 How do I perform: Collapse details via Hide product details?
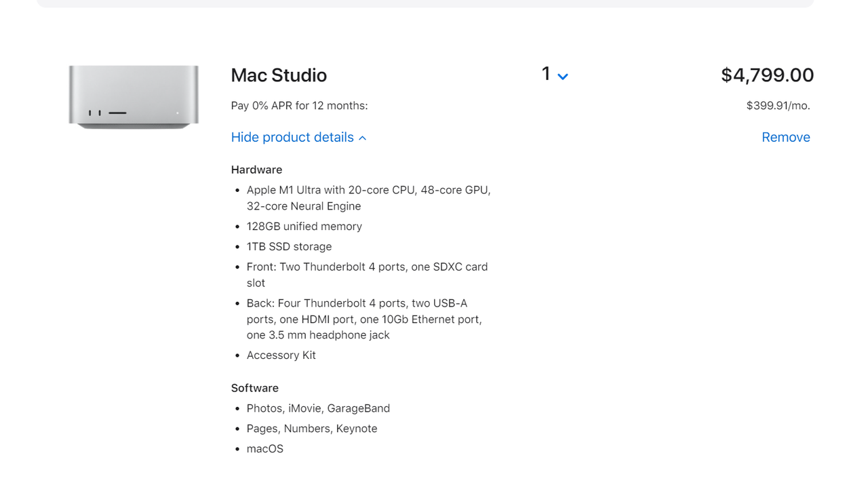click(x=298, y=137)
